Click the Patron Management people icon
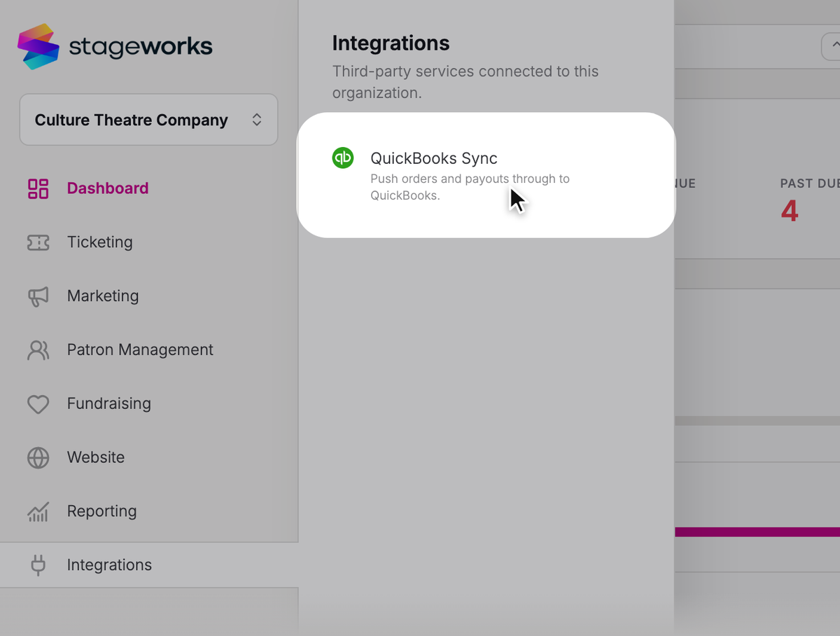Screen dimensions: 840x636 click(x=38, y=350)
